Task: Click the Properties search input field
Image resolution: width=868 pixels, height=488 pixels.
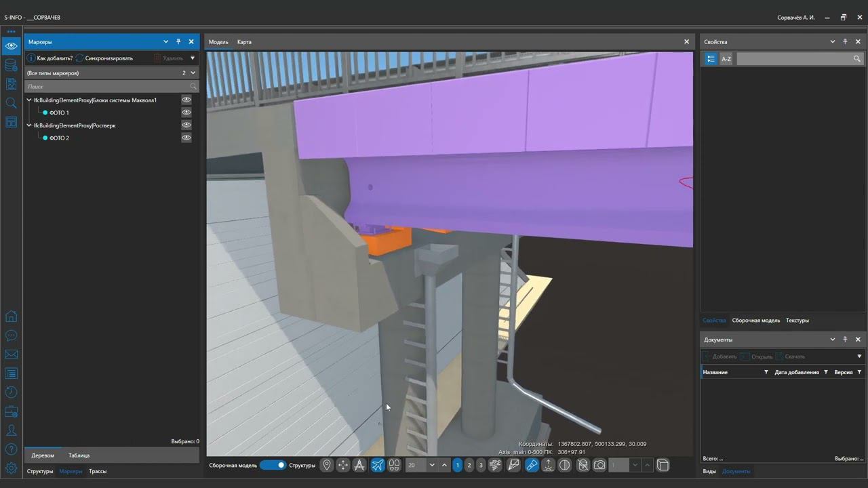Action: [793, 59]
